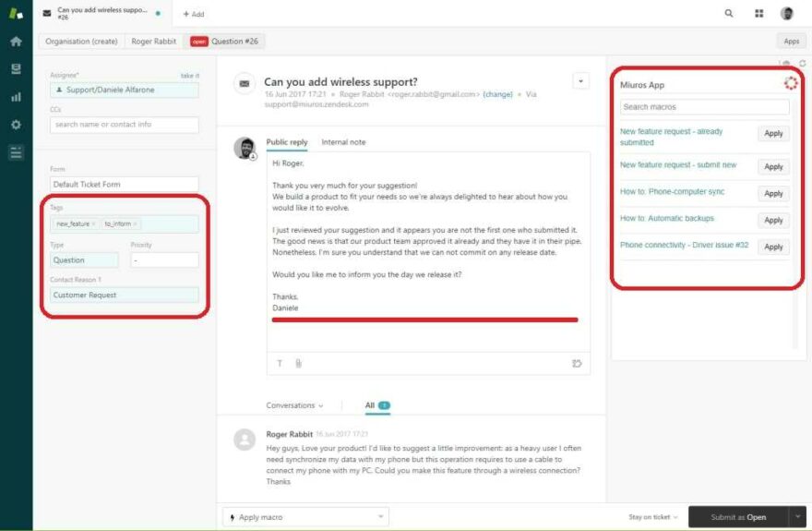
Task: Apply the 'How to: Automatic backups' macro
Action: coord(773,220)
